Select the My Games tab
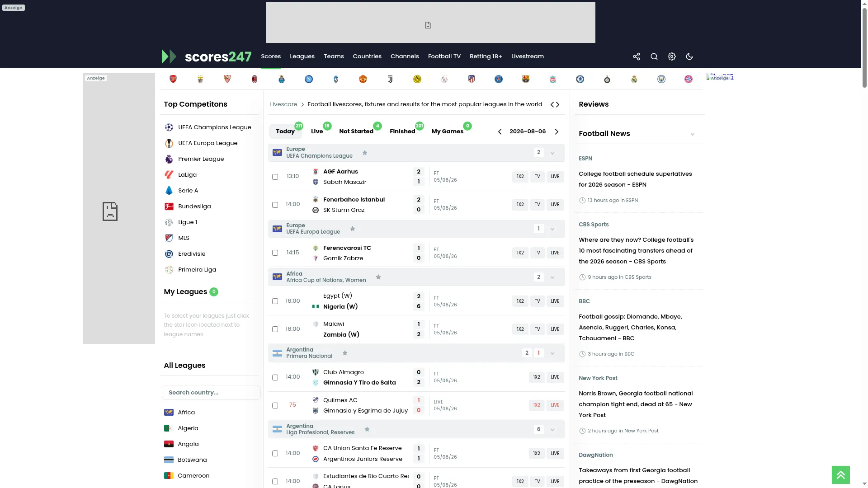 point(448,131)
